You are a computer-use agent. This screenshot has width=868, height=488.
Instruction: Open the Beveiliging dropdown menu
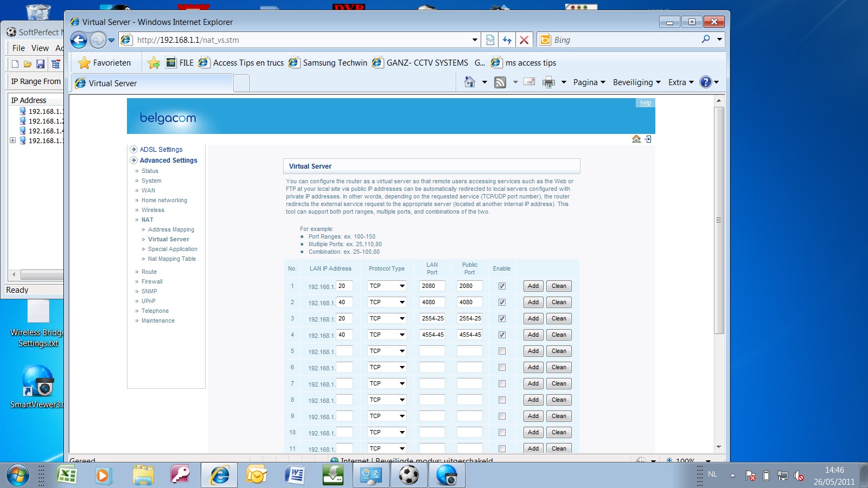(x=637, y=82)
